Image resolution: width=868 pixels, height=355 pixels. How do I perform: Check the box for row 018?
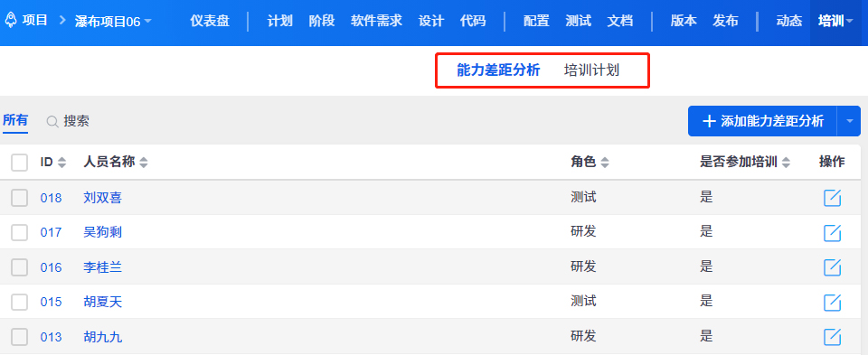pos(19,198)
